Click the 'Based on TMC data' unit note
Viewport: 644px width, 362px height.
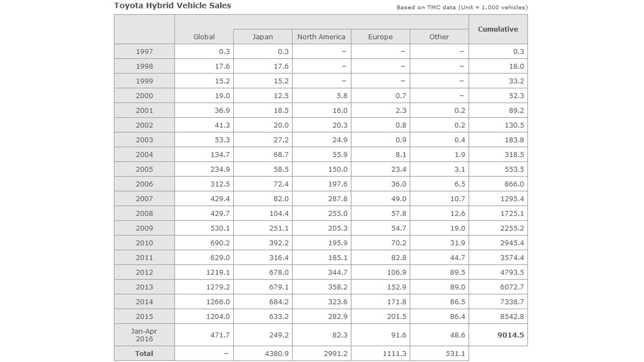pos(462,7)
